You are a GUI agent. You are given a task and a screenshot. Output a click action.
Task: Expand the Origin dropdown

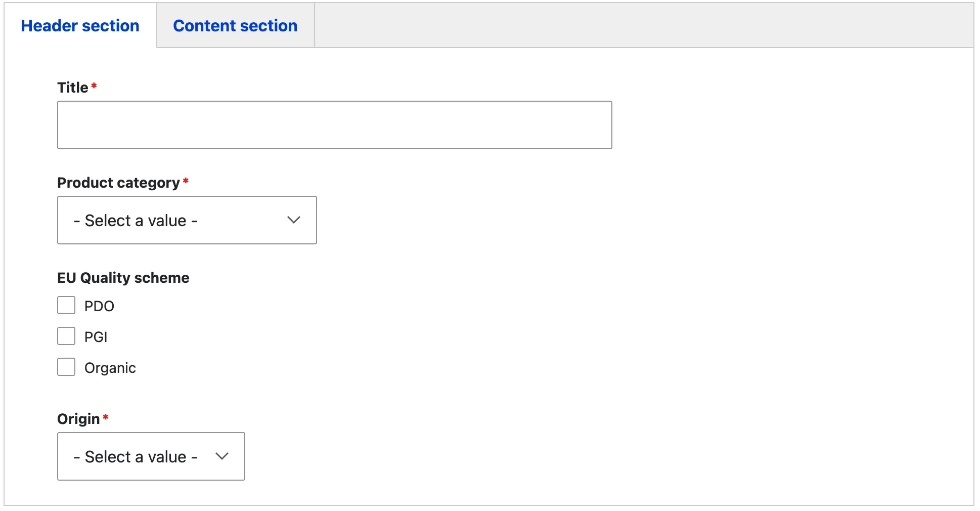151,456
